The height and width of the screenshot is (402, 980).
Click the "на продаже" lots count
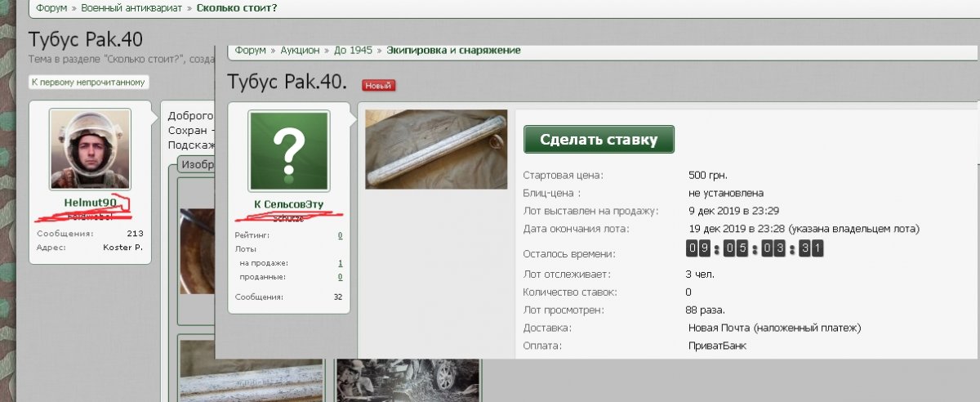(340, 263)
